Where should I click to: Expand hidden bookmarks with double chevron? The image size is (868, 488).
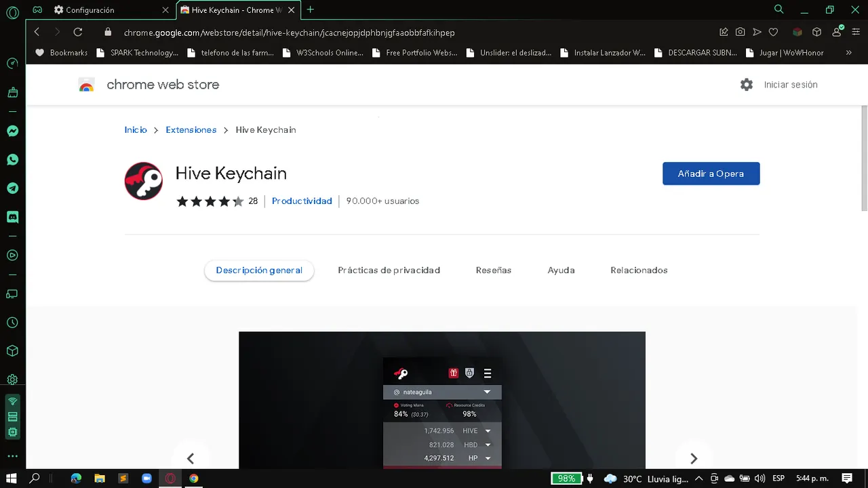click(848, 52)
